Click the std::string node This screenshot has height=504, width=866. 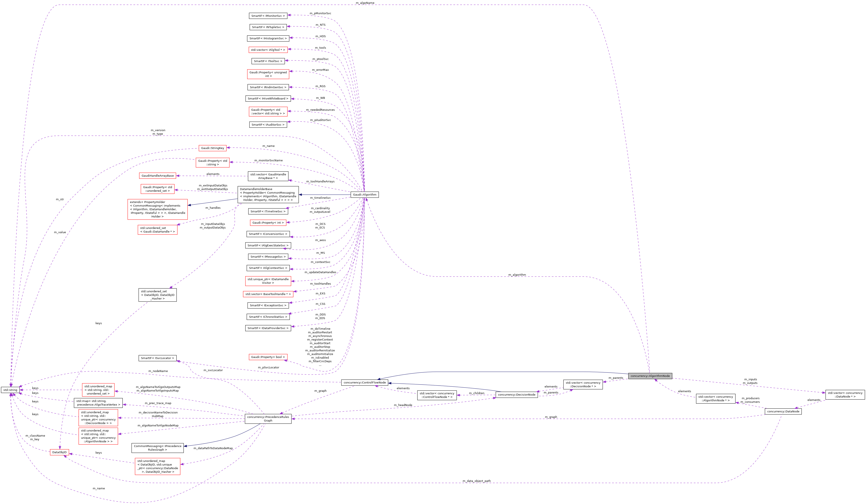pyautogui.click(x=10, y=390)
